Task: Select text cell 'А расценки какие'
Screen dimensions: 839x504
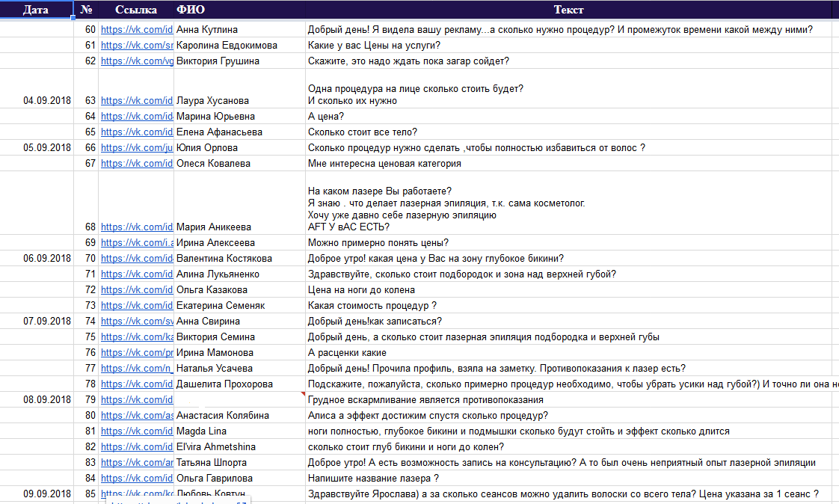Action: [569, 353]
